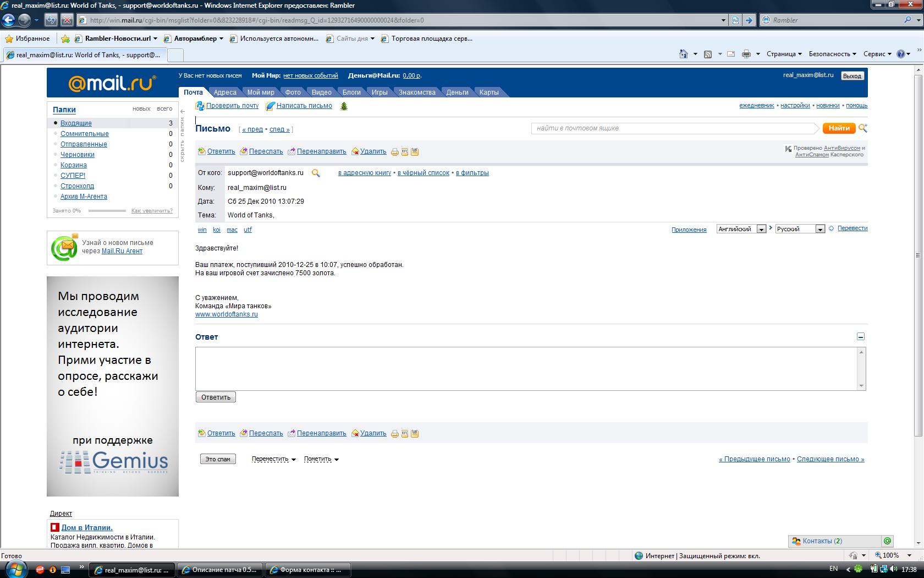924x578 pixels.
Task: Click the print icon in bottom letter toolbar
Action: (395, 434)
